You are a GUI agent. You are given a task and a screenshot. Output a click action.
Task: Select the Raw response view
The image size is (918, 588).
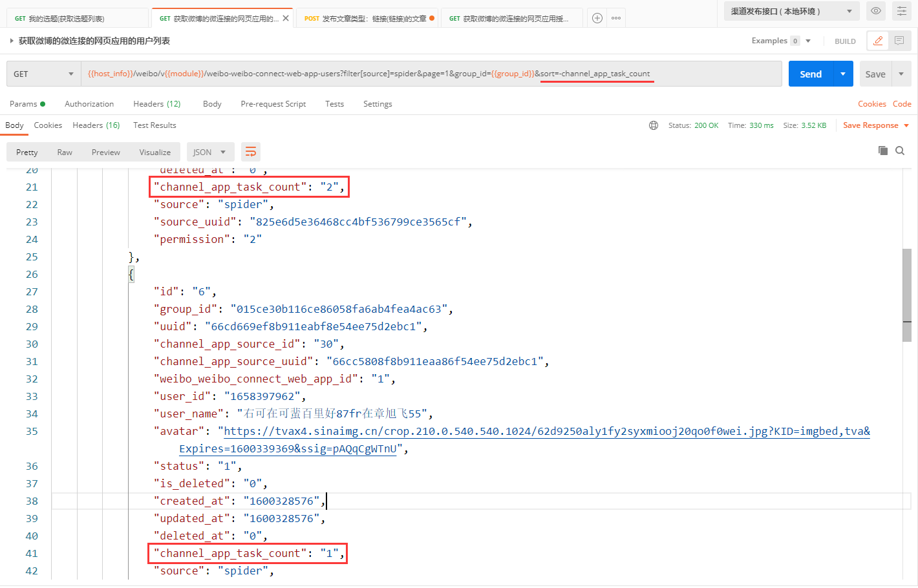tap(65, 152)
